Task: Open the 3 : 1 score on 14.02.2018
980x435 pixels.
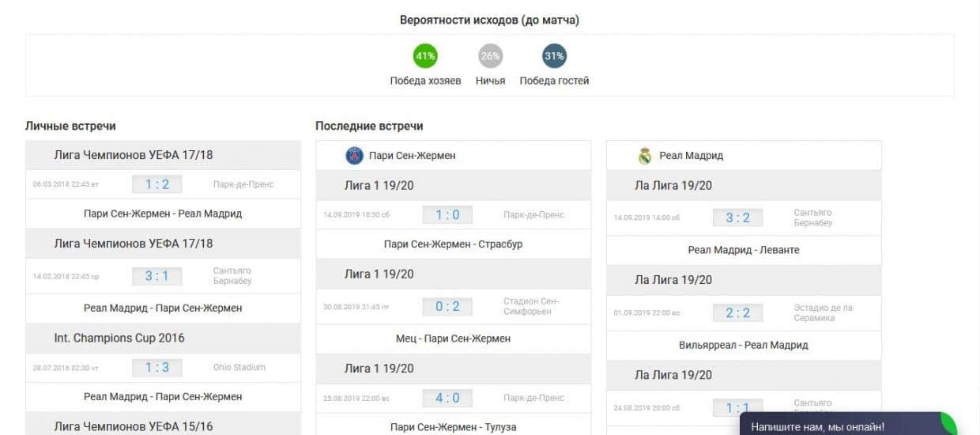Action: tap(156, 276)
